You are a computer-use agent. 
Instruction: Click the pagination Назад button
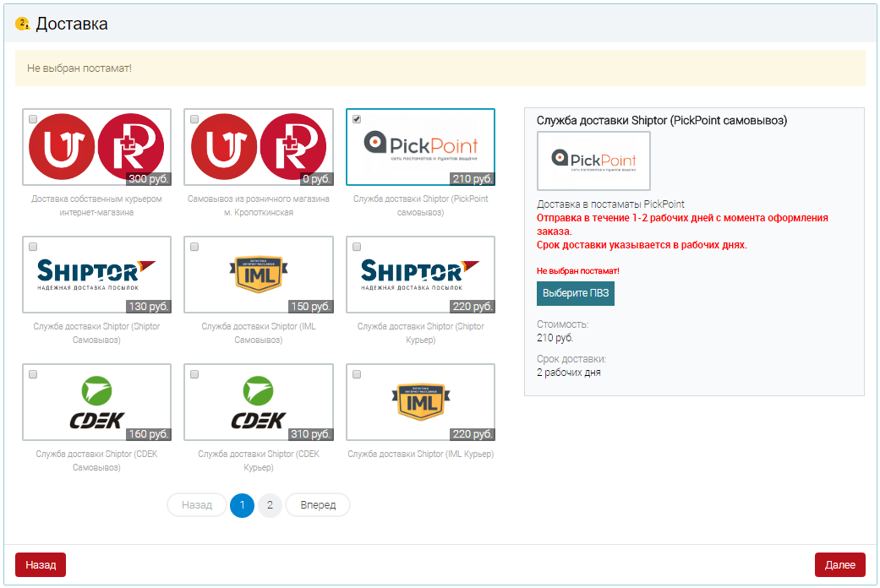197,505
